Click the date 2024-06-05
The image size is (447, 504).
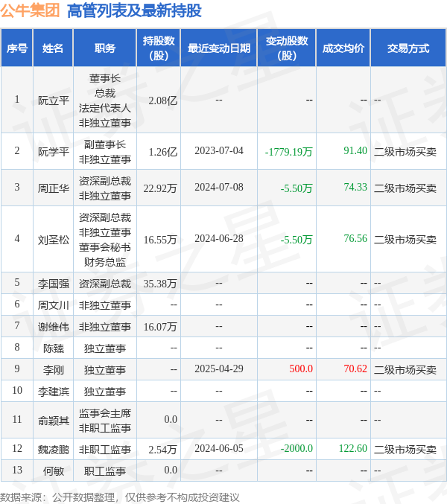[219, 448]
